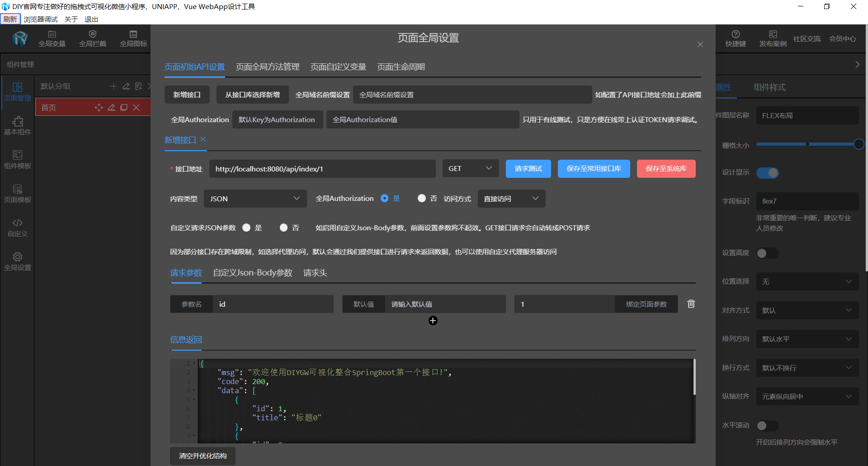Image resolution: width=868 pixels, height=466 pixels.
Task: Close the 新增接口 sub-tab
Action: [x=203, y=139]
